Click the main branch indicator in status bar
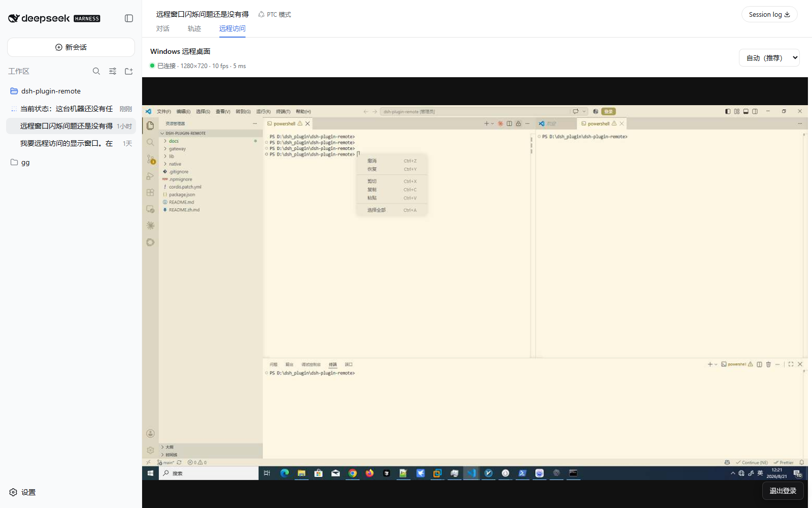The width and height of the screenshot is (812, 508). click(166, 462)
